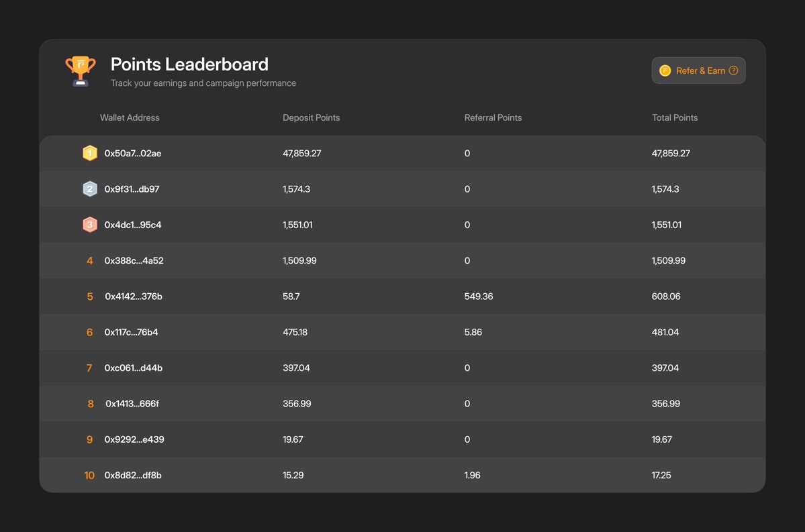Click deposit points value 19.67
805x532 pixels.
[x=293, y=439]
